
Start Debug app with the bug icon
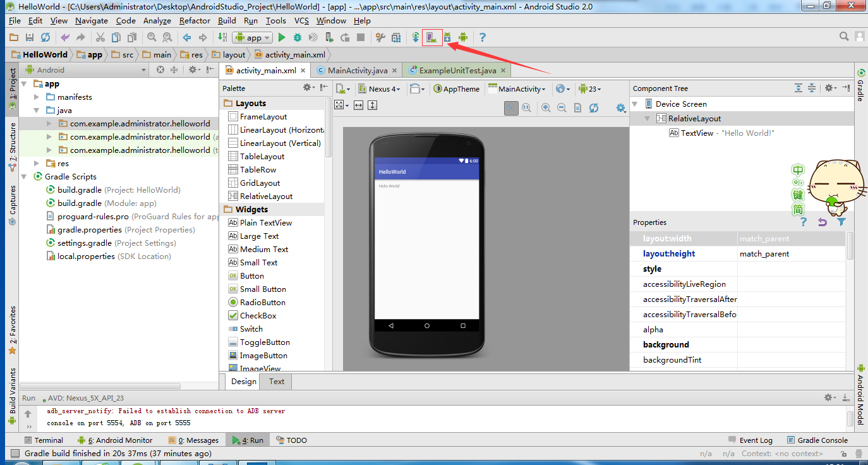pos(298,37)
